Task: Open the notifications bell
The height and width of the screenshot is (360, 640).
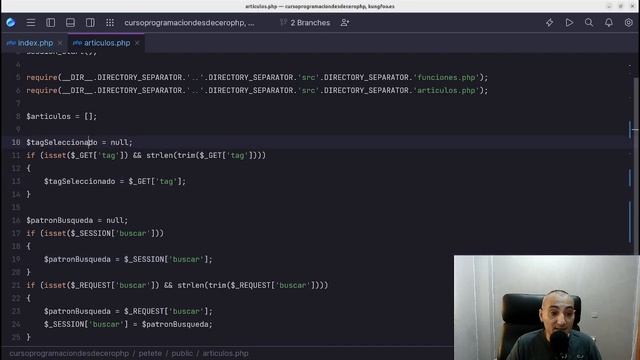Action: (609, 22)
